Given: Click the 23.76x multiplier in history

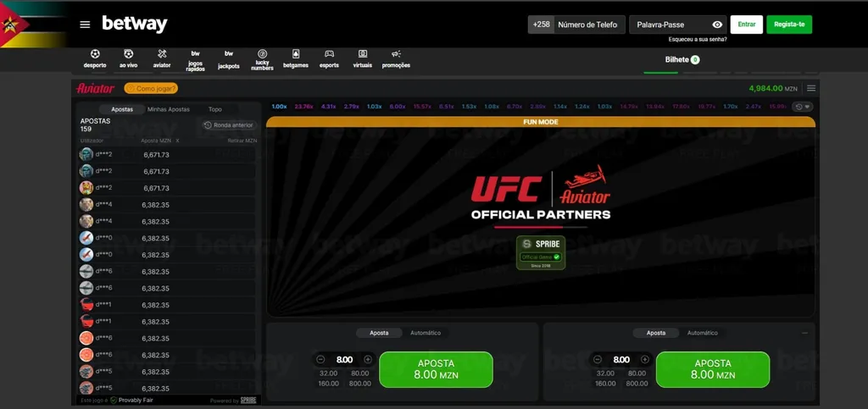Looking at the screenshot, I should tap(304, 107).
